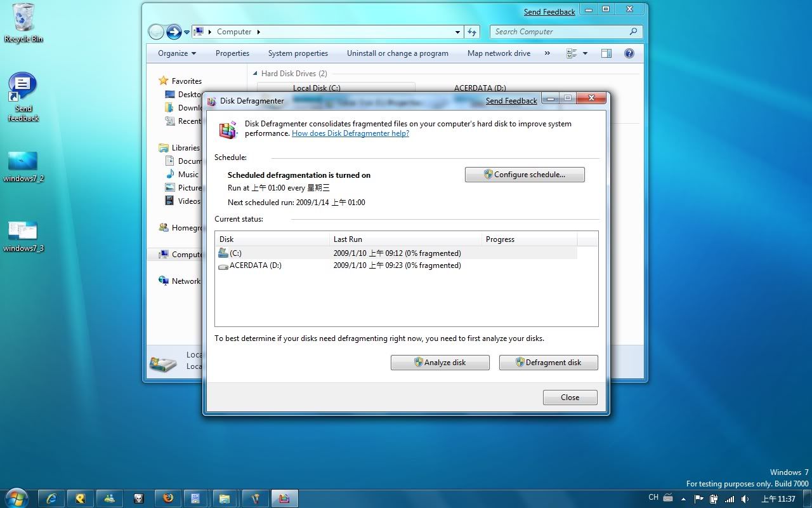Image resolution: width=812 pixels, height=508 pixels.
Task: Expand the change view options arrow
Action: 585,53
